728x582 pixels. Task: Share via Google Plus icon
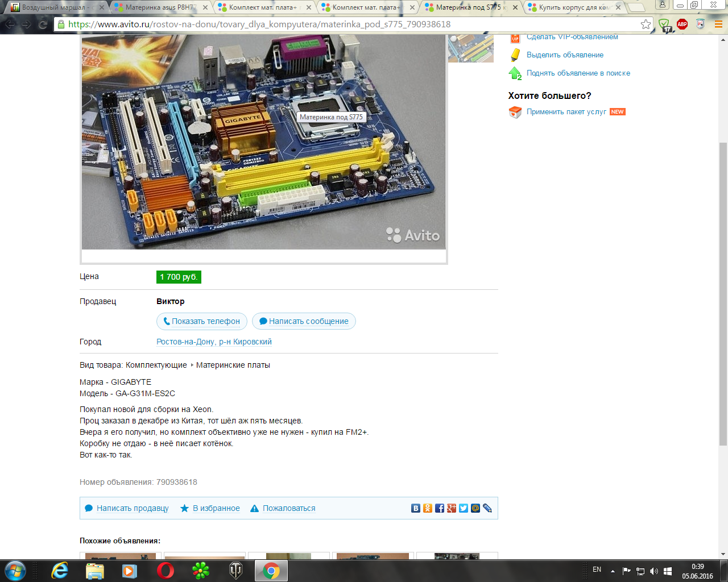pos(452,508)
